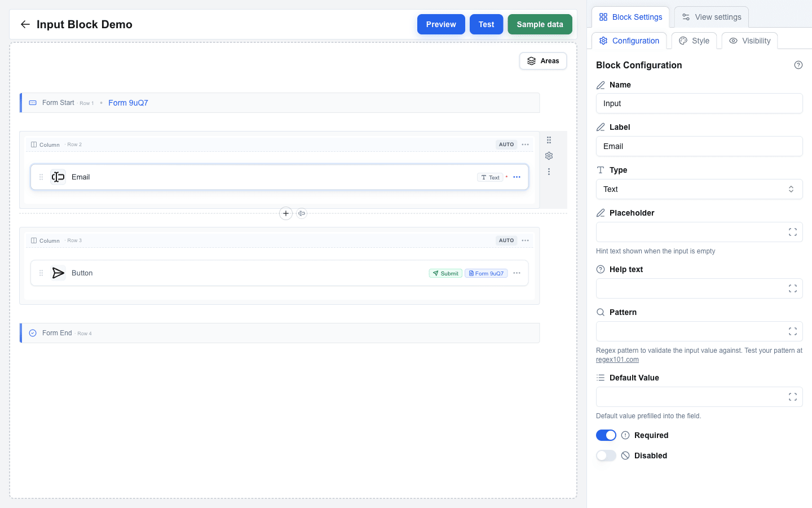Expand the Placeholder field editor
812x508 pixels.
[792, 232]
